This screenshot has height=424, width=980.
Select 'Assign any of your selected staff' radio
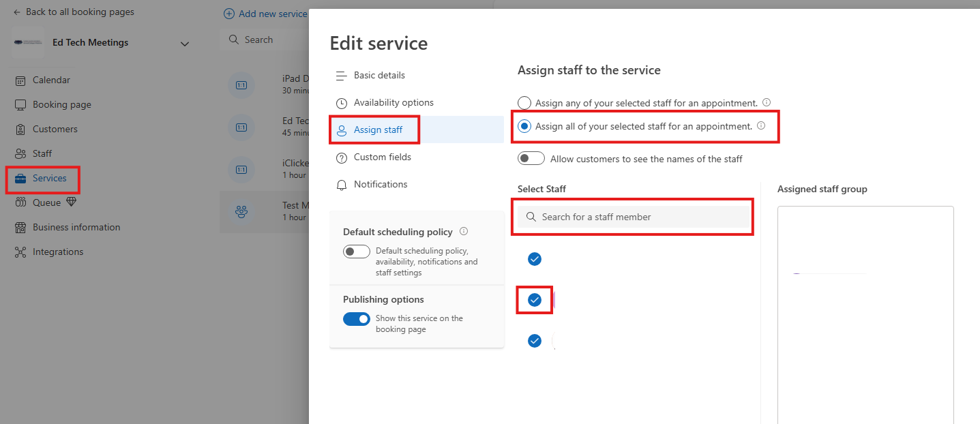pos(524,103)
